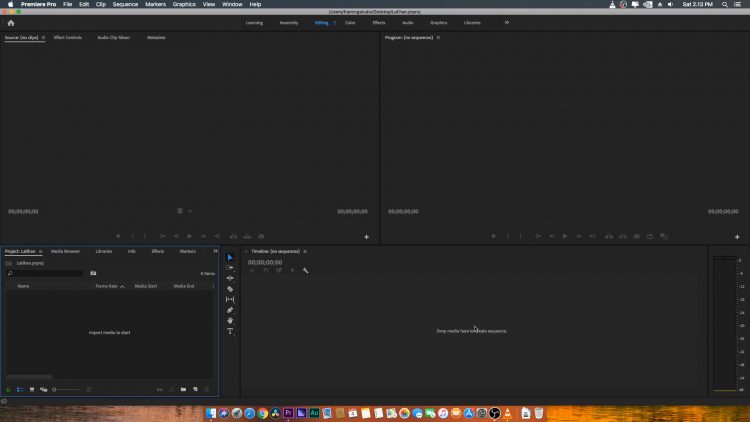
Task: Step forward one frame in Program monitor
Action: [x=579, y=236]
